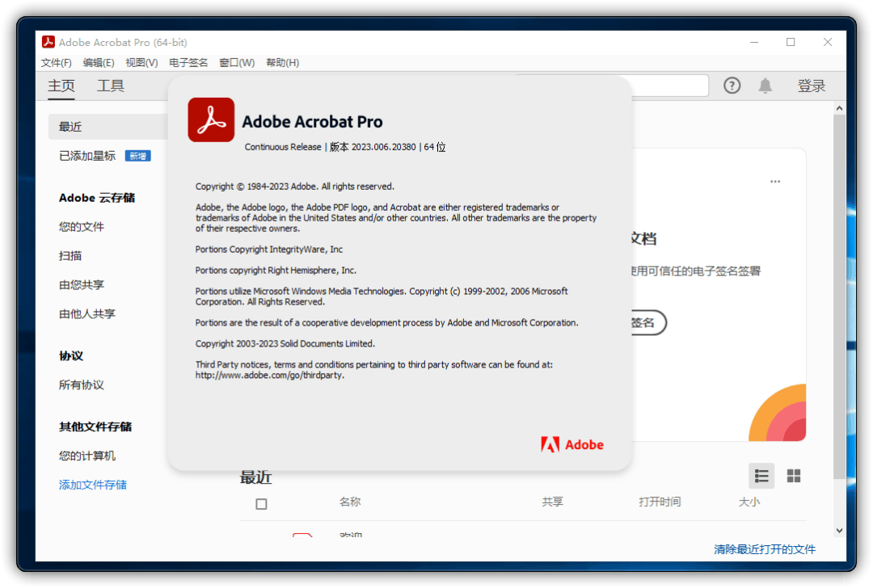
Task: Click the 登录 sign-in button
Action: [x=812, y=86]
